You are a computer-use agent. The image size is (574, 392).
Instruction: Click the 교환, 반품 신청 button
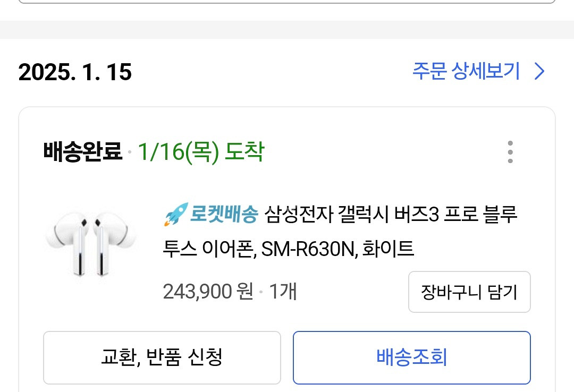pyautogui.click(x=162, y=357)
